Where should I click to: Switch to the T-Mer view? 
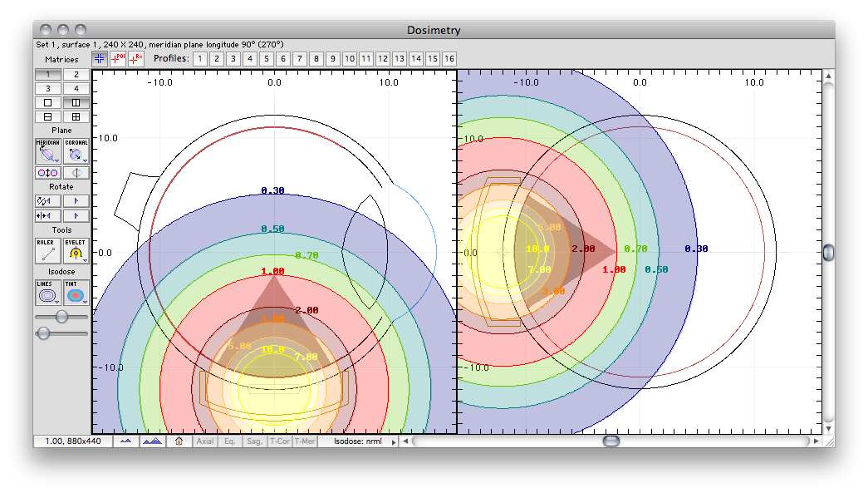(305, 441)
